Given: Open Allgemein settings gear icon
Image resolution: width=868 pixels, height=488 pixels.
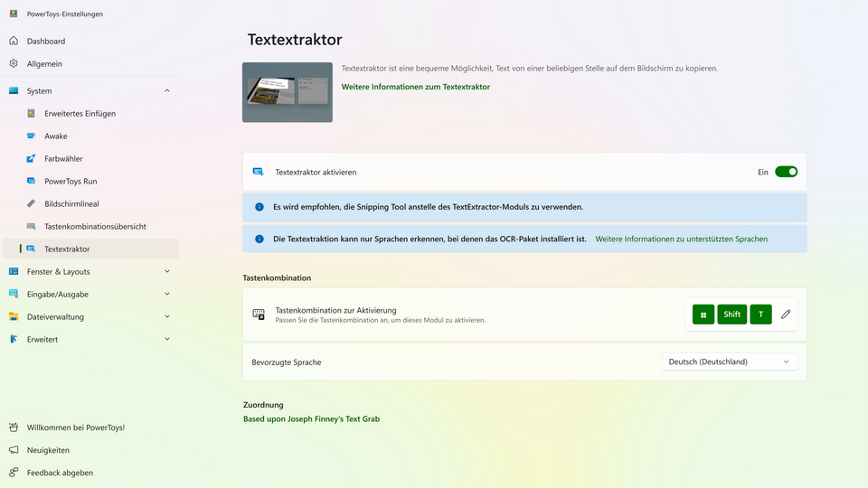Looking at the screenshot, I should [x=14, y=64].
